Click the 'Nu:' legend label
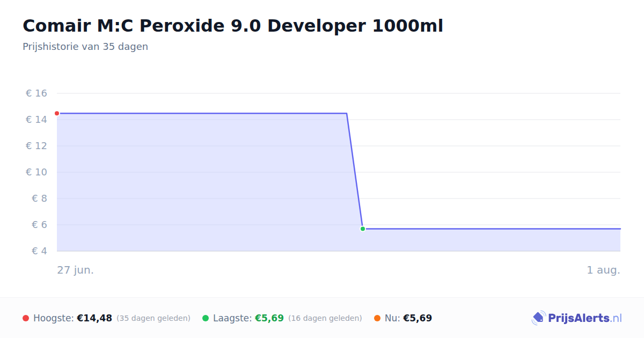This screenshot has width=644, height=338. click(x=392, y=318)
